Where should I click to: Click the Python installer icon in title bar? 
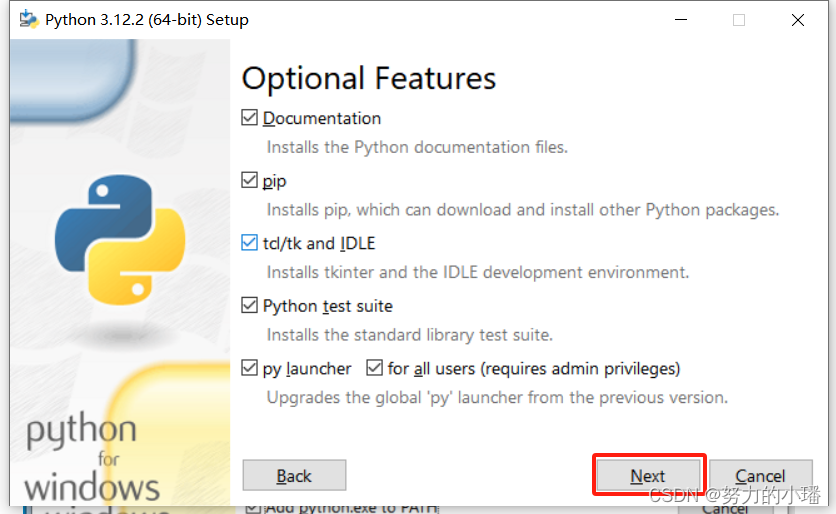29,20
